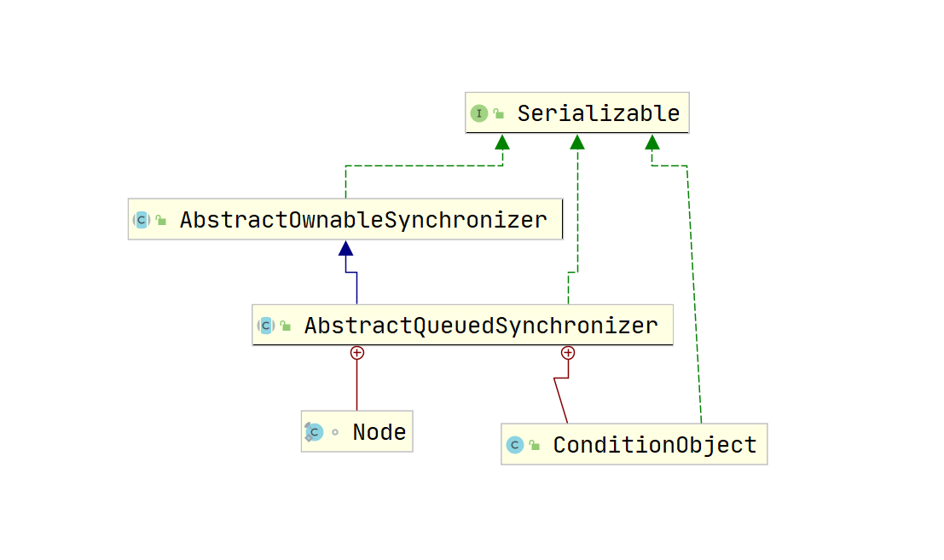Click the Serializable interface icon
The height and width of the screenshot is (560, 944).
[x=479, y=113]
